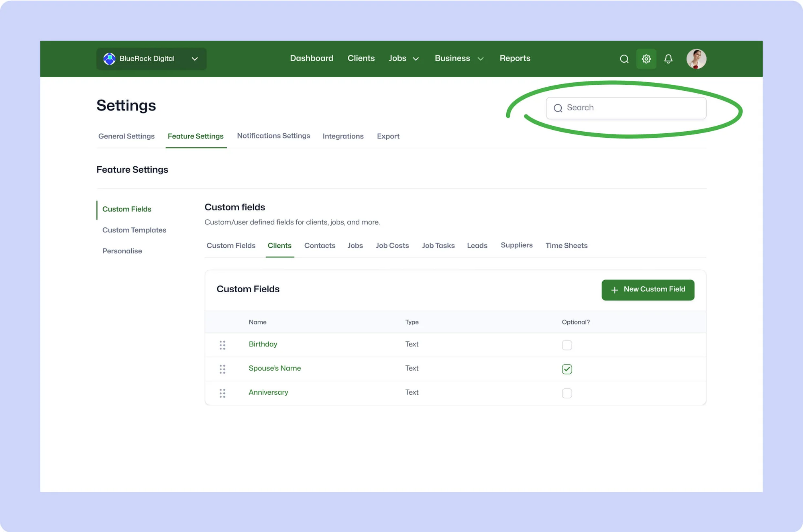This screenshot has width=803, height=532.
Task: Click the Birthday row drag handle
Action: (222, 345)
